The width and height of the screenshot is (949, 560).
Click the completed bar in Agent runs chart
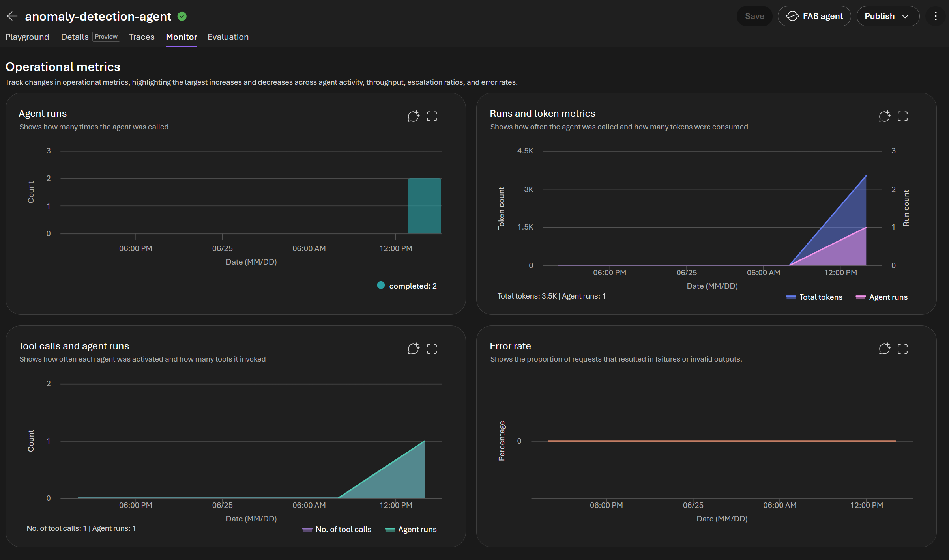tap(424, 206)
